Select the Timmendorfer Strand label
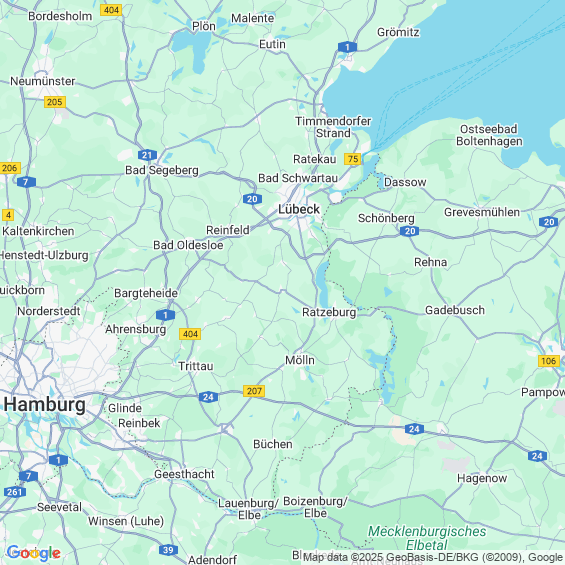 pyautogui.click(x=333, y=127)
